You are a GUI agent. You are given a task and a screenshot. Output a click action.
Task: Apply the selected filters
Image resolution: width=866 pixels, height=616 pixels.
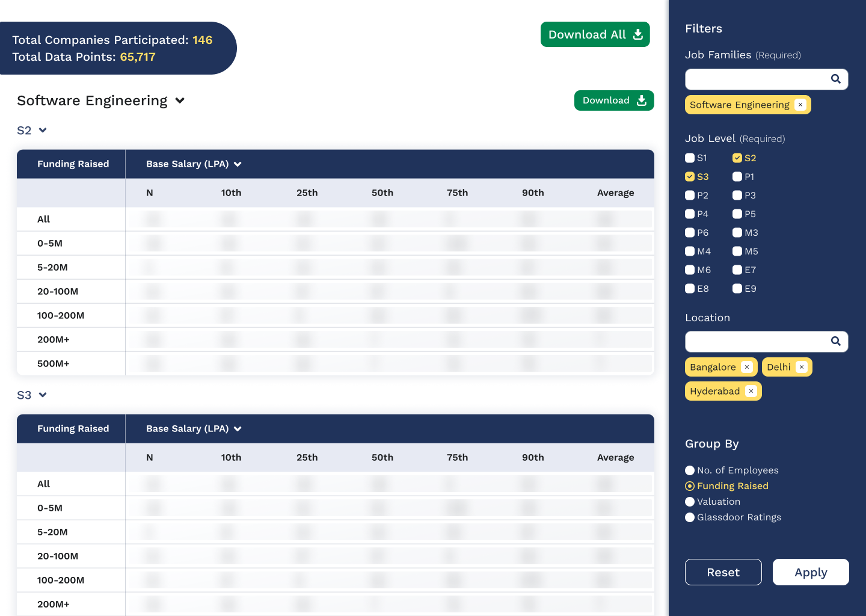point(810,572)
